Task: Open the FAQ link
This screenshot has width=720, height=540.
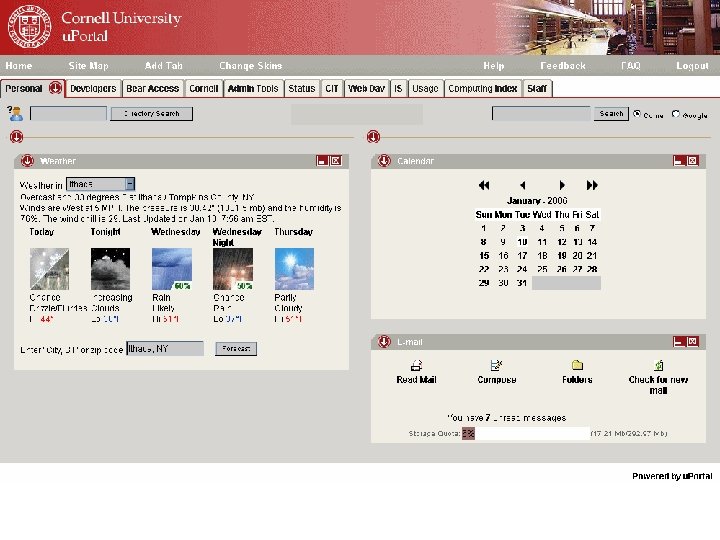Action: point(630,66)
